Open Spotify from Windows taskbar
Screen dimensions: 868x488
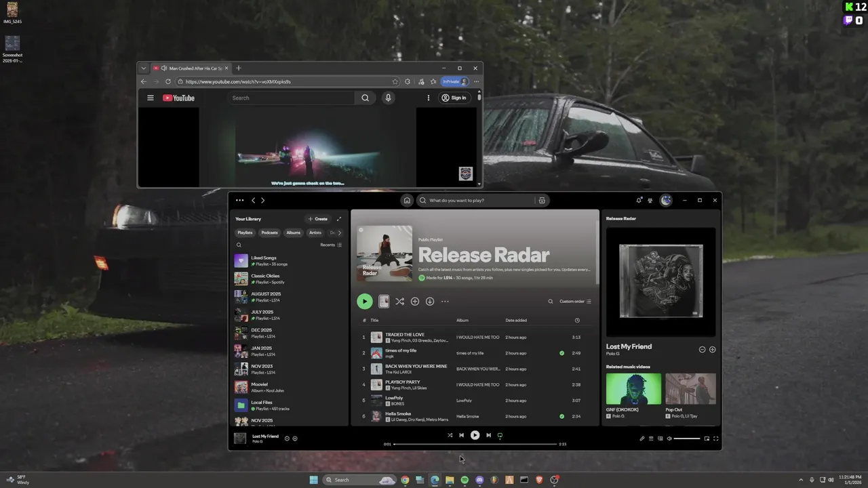tap(465, 480)
